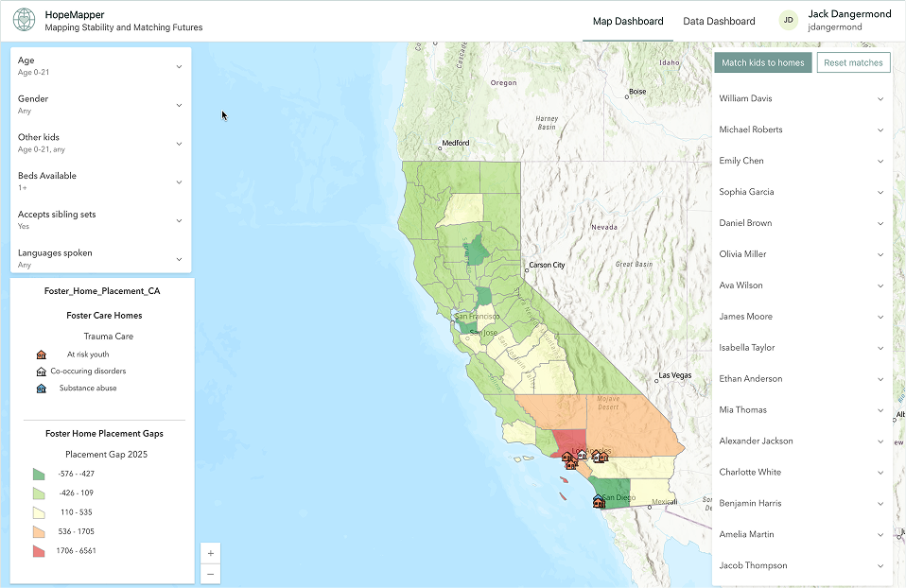Viewport: 906px width, 588px height.
Task: Switch to the Data Dashboard tab
Action: pos(719,21)
